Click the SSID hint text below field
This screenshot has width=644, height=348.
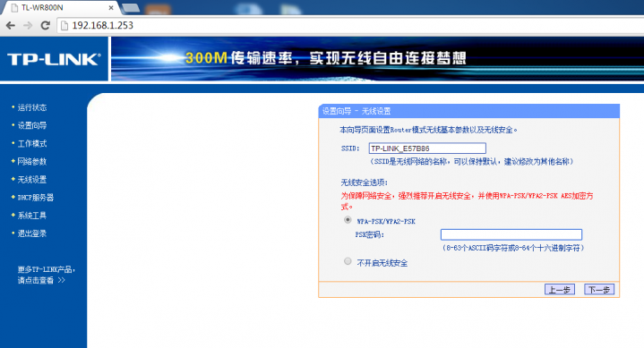[471, 162]
